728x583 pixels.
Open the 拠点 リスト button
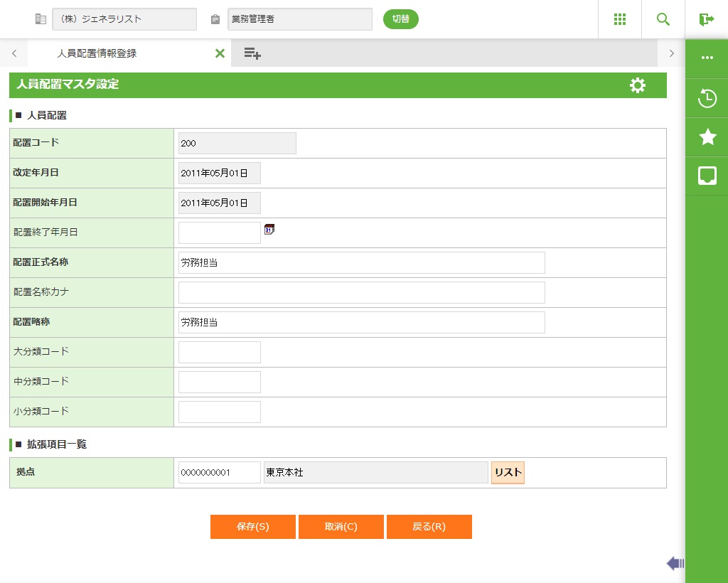click(x=508, y=473)
